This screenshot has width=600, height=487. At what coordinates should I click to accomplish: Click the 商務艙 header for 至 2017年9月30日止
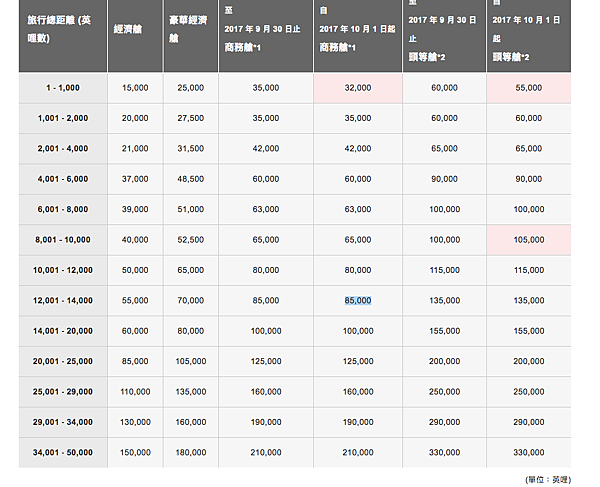click(x=266, y=36)
